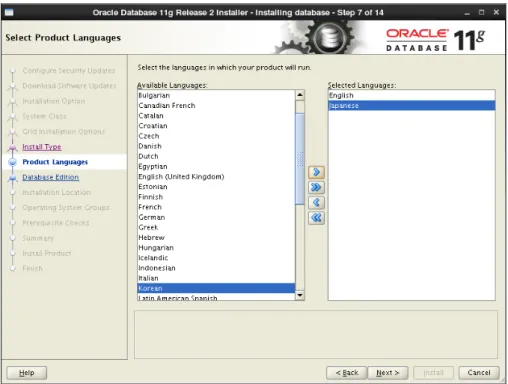
Task: Select German in Available Languages
Action: coord(216,217)
